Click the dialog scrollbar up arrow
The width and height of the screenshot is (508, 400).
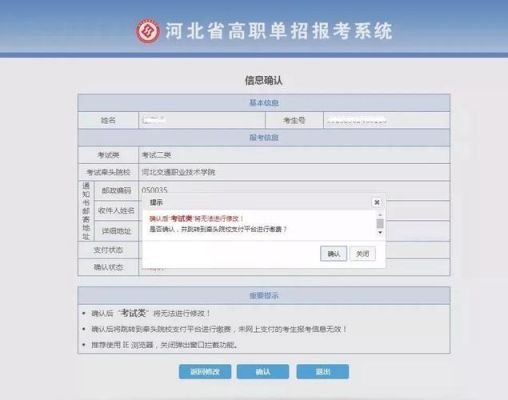(380, 215)
